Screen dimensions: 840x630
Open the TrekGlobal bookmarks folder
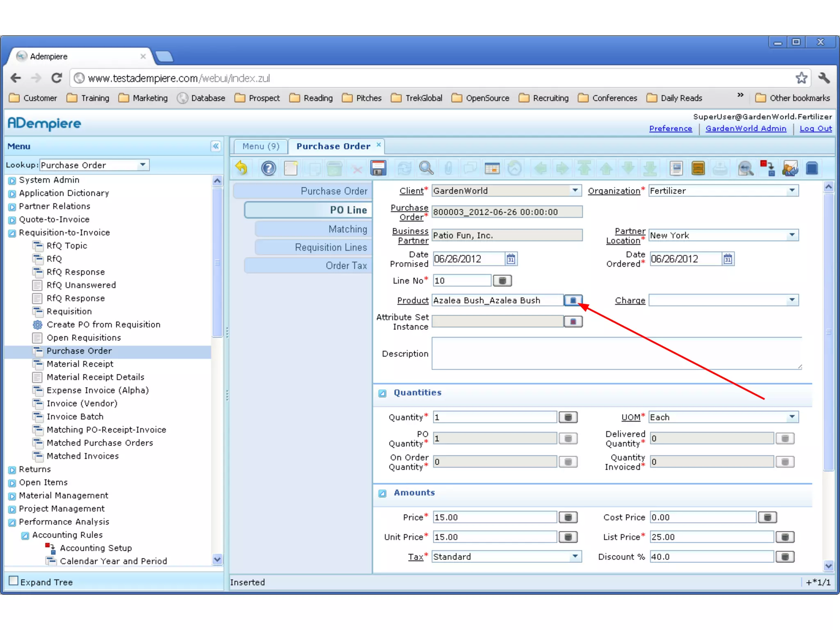tap(416, 98)
